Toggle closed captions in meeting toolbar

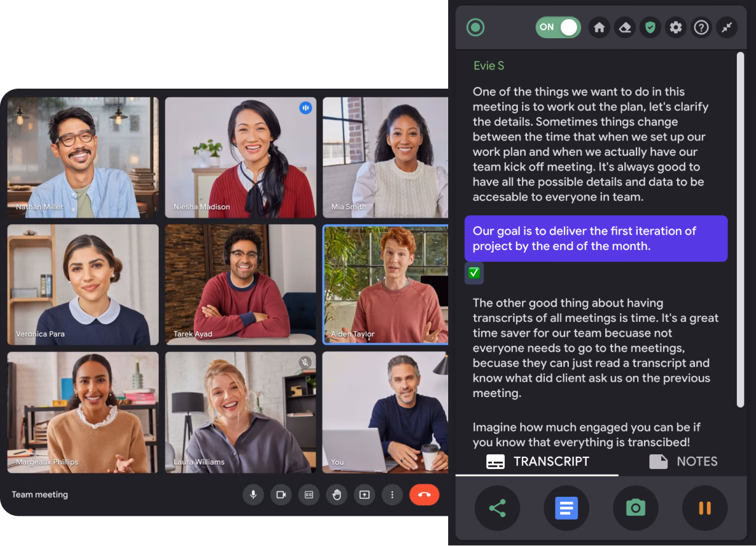[309, 494]
